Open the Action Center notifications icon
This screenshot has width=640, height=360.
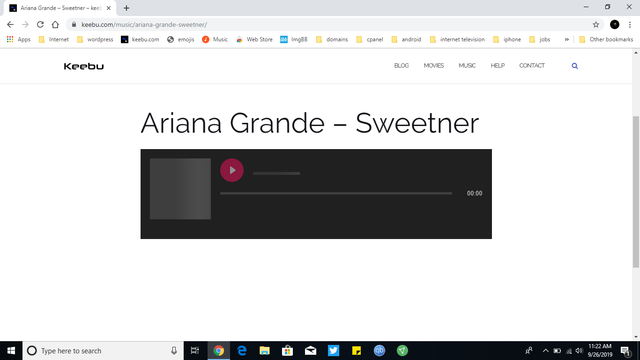pos(626,351)
